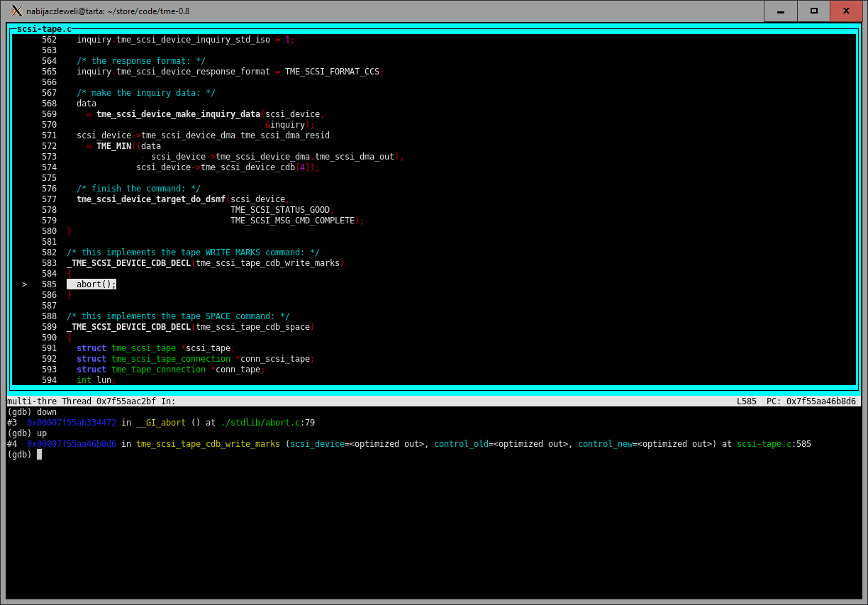Click the __GI_abort function name in backtrace
Viewport: 868px width, 605px height.
point(160,423)
